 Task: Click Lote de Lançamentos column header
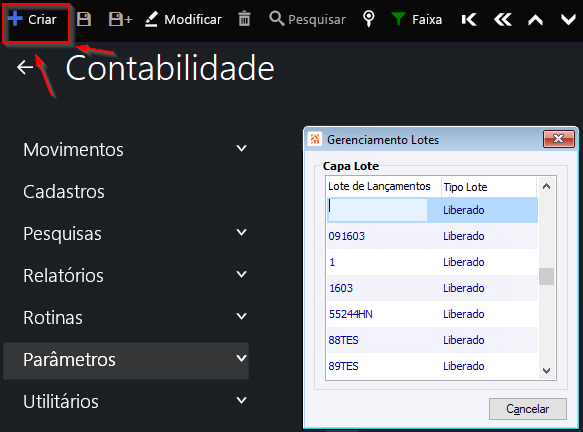tap(379, 186)
